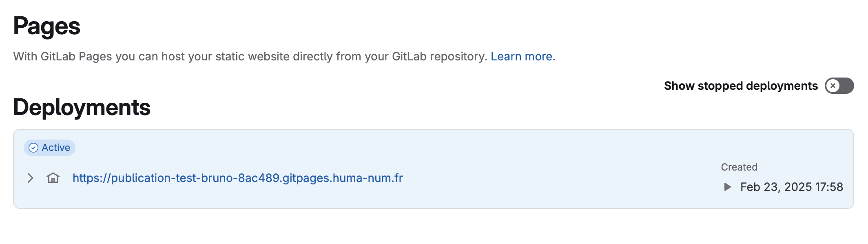Click the Pages page heading

(x=46, y=26)
